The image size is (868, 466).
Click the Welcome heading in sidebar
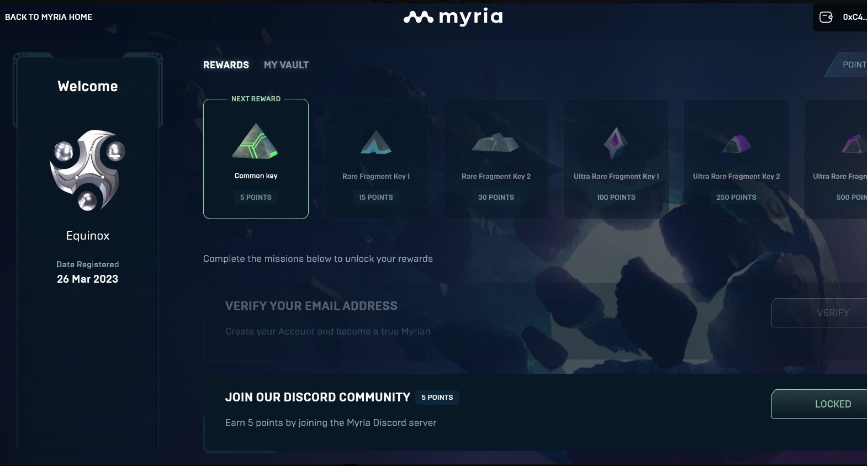pyautogui.click(x=88, y=86)
